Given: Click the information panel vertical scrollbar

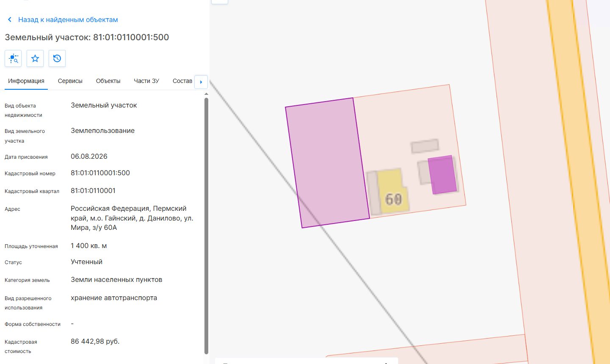Looking at the screenshot, I should coord(206,226).
